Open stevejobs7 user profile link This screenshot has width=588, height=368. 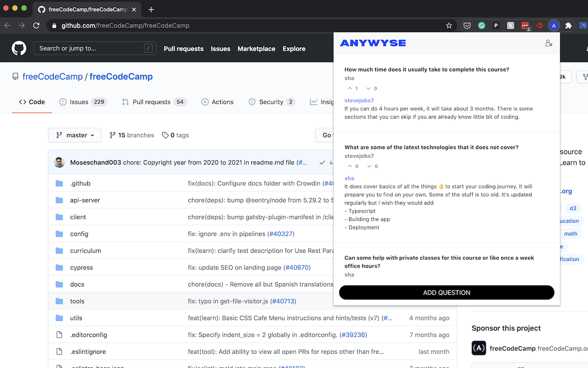(359, 100)
